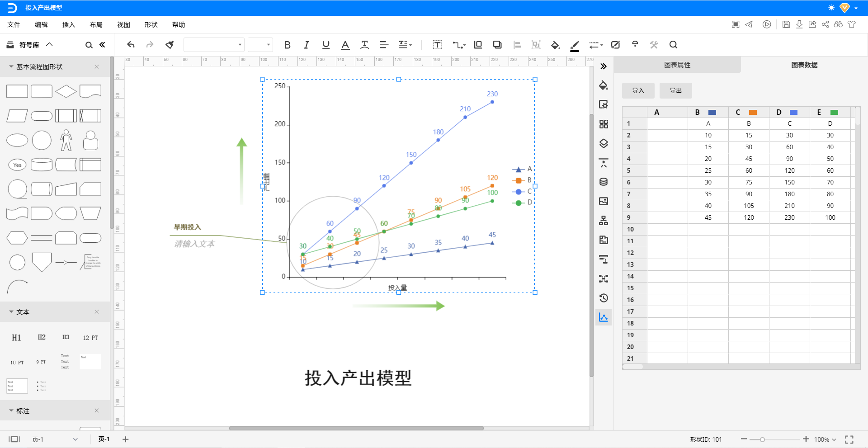Click the play presentation icon
The width and height of the screenshot is (868, 448).
click(767, 24)
